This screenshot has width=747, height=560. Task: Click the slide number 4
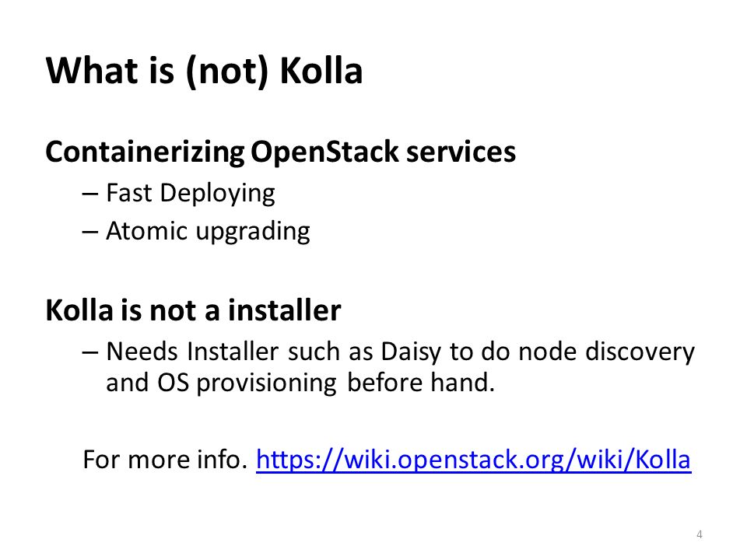(x=700, y=534)
